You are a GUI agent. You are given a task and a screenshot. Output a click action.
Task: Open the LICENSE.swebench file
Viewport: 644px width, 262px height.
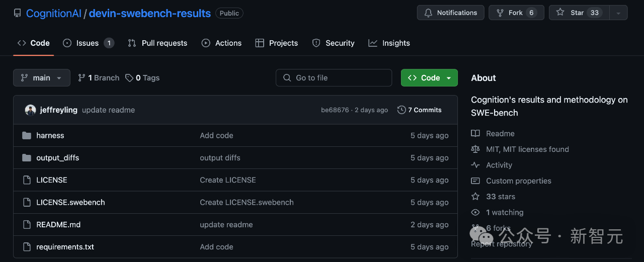(x=71, y=203)
